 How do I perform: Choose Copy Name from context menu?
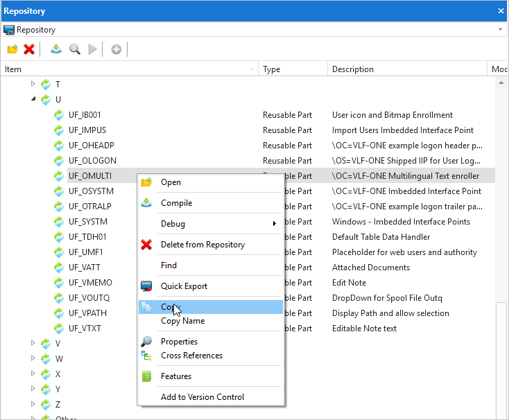coord(182,321)
